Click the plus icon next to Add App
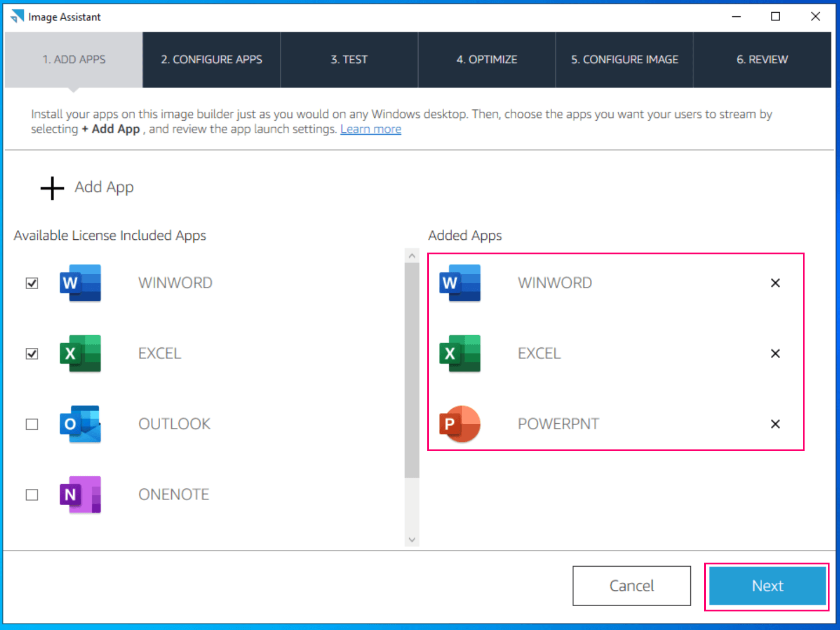The height and width of the screenshot is (630, 840). point(51,188)
